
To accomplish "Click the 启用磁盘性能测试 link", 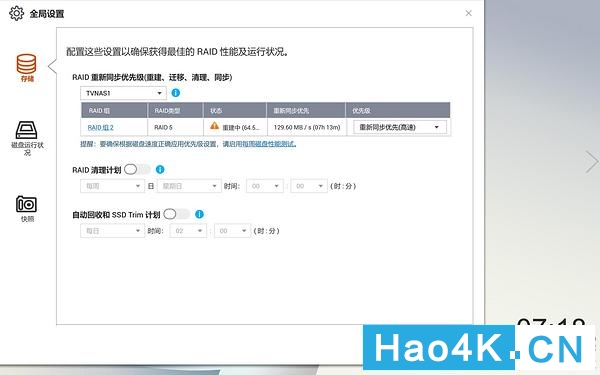I will pos(269,144).
